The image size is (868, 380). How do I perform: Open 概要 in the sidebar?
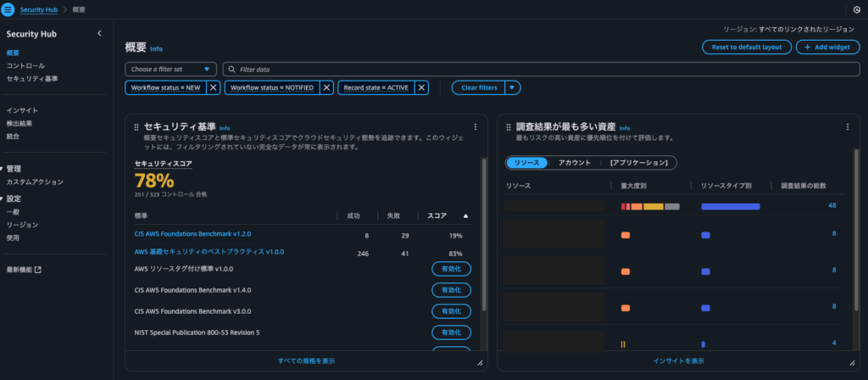13,53
